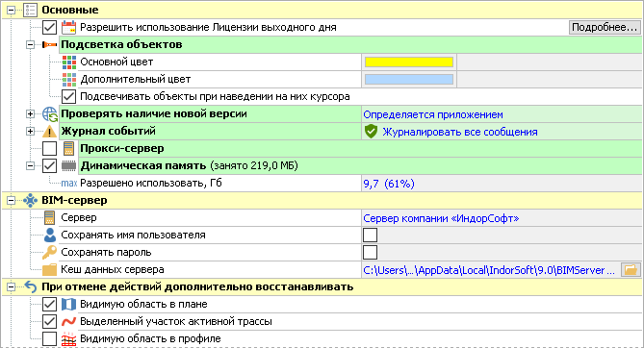Viewport: 644px width, 348px height.
Task: Select the Сохранять пароль row label
Action: tap(107, 253)
